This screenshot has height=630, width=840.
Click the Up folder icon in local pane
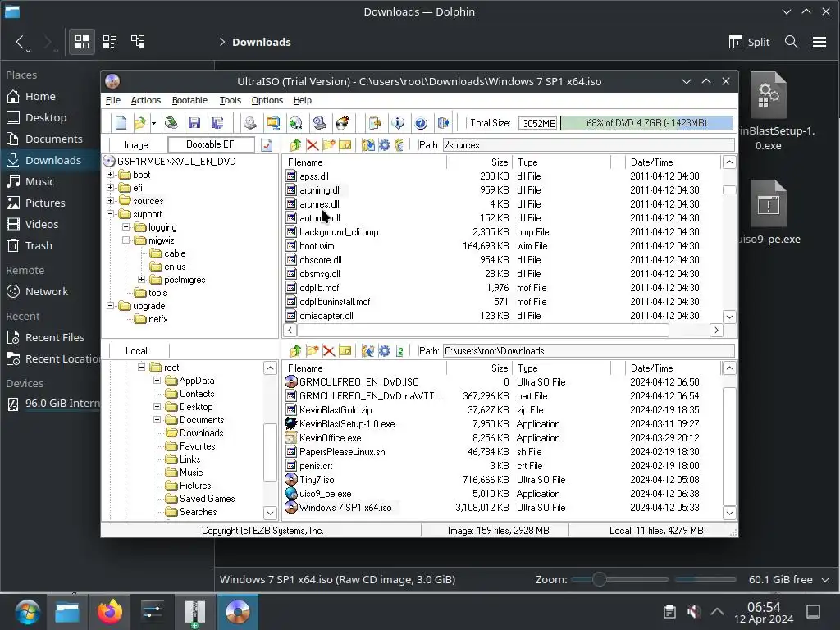[x=295, y=351]
